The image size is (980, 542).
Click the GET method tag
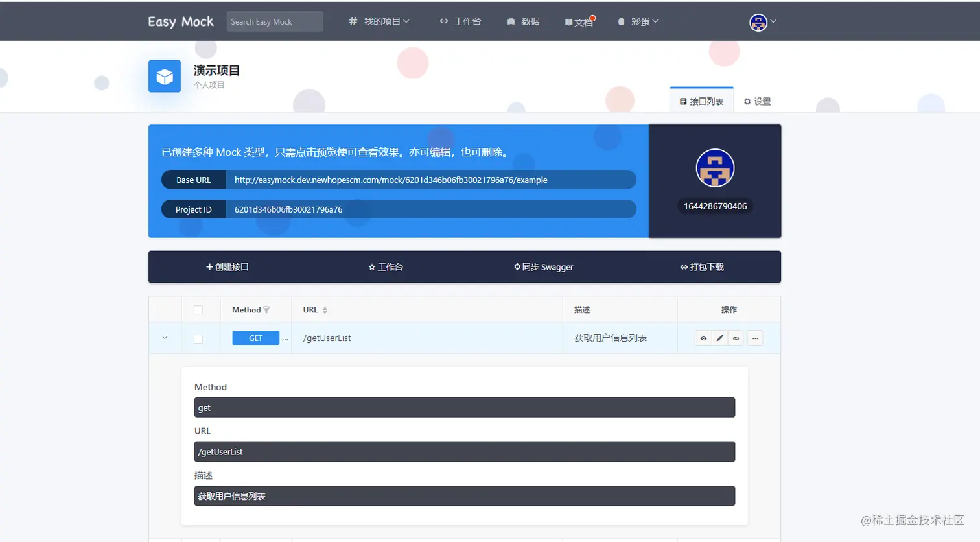[x=256, y=338]
